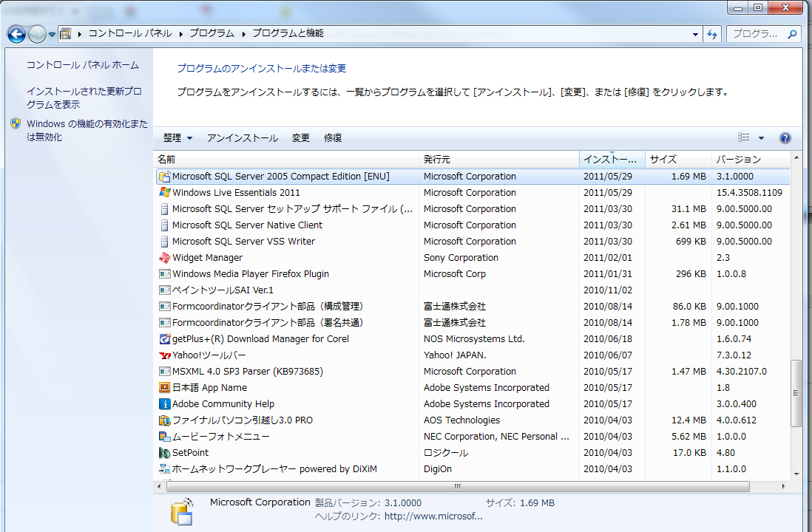The width and height of the screenshot is (812, 532).
Task: Open the address bar history dropdown
Action: (695, 34)
